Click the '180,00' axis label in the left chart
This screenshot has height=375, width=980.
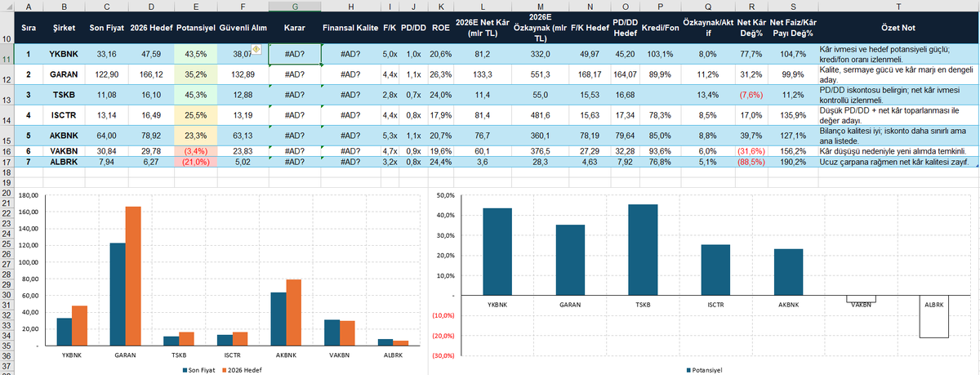pyautogui.click(x=29, y=196)
